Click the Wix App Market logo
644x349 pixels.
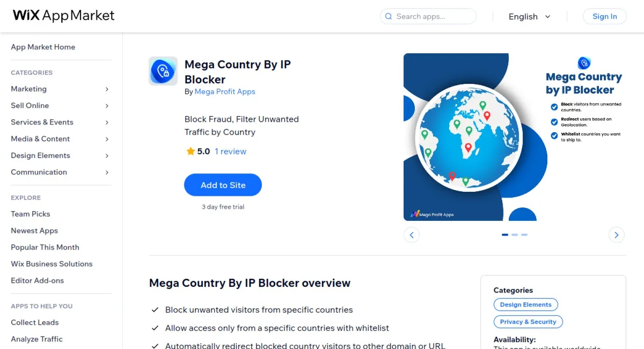click(x=63, y=16)
